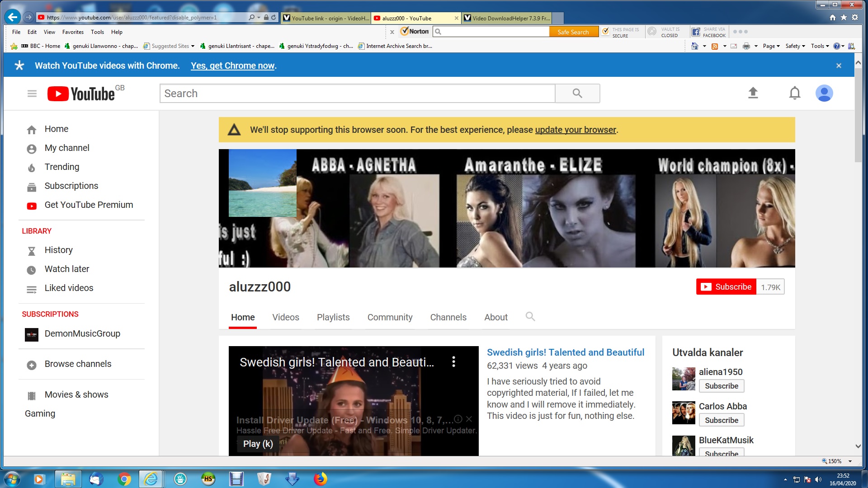Open the BBC - Home favorites bookmark
Viewport: 868px width, 488px height.
41,46
